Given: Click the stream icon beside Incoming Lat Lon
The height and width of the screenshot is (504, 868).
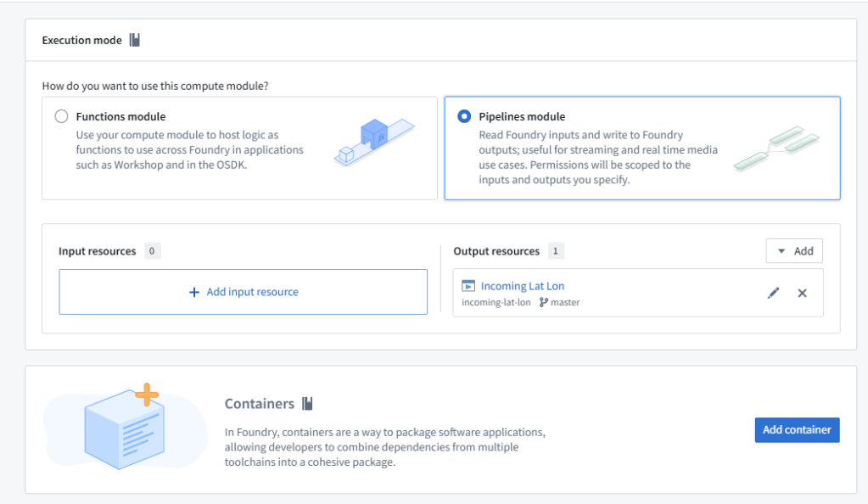Looking at the screenshot, I should pos(468,286).
